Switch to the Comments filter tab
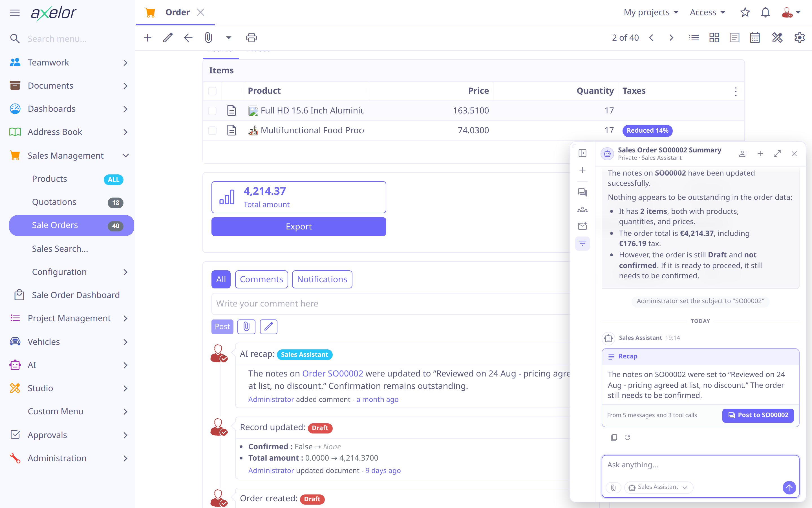The height and width of the screenshot is (508, 812). pyautogui.click(x=261, y=279)
